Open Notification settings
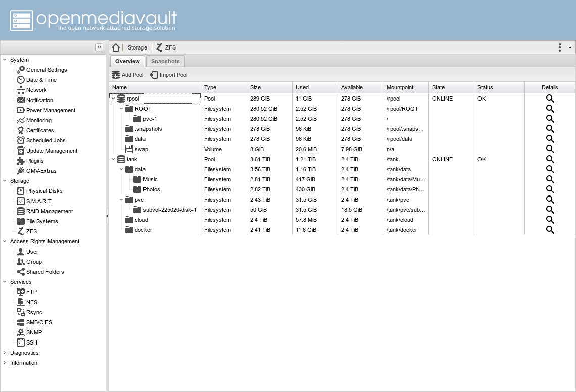The width and height of the screenshot is (576, 392). tap(39, 100)
